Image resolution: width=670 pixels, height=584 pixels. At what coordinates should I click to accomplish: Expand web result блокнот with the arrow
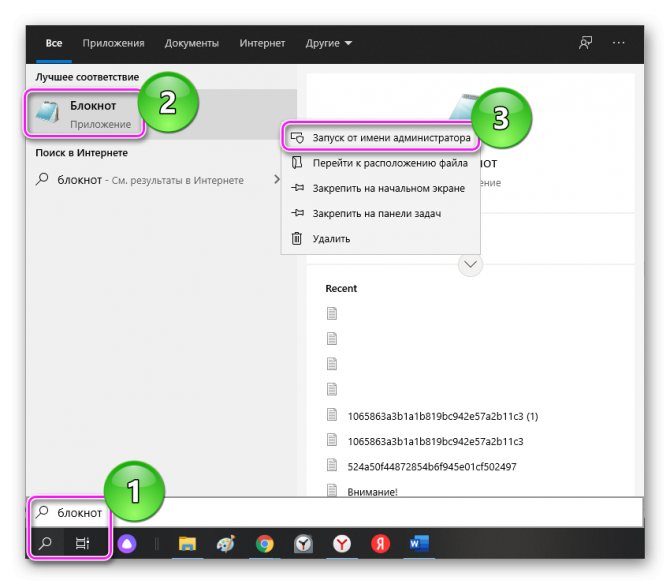pyautogui.click(x=276, y=179)
